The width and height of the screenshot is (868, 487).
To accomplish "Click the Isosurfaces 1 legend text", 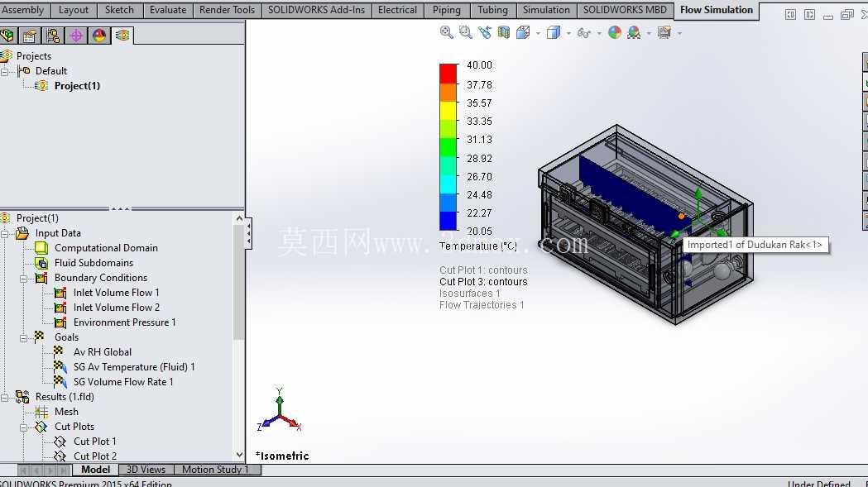I will pos(469,294).
